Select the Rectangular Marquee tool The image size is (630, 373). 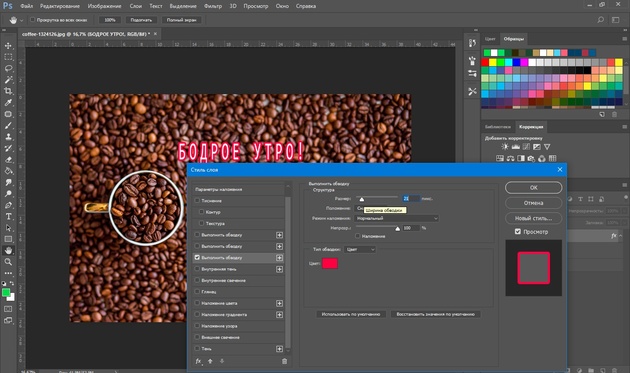tap(8, 57)
